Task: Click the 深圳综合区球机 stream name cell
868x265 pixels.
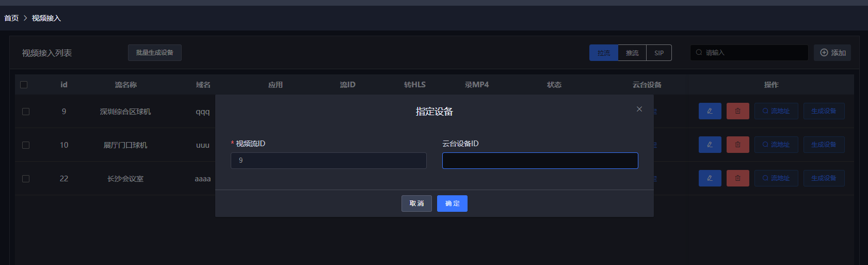Action: 125,112
